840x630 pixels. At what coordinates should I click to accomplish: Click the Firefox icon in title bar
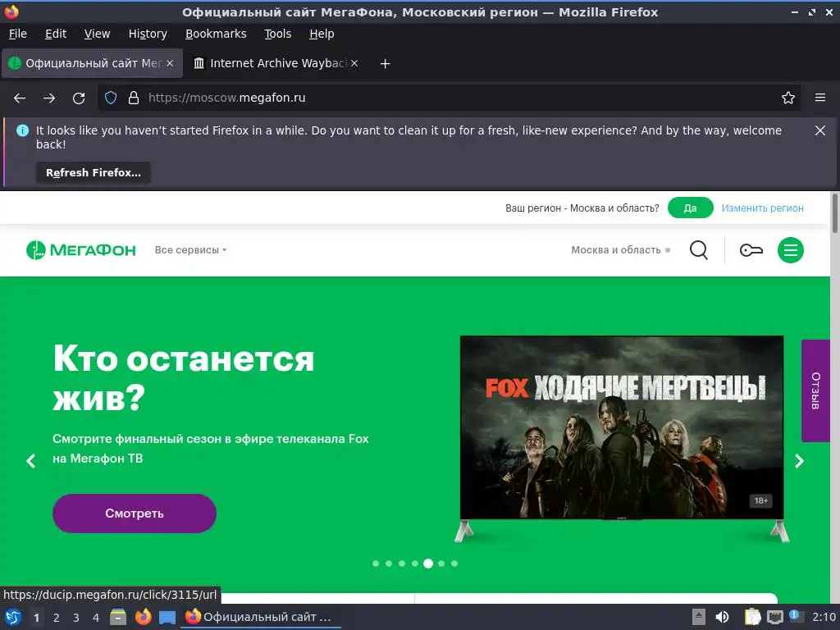11,11
